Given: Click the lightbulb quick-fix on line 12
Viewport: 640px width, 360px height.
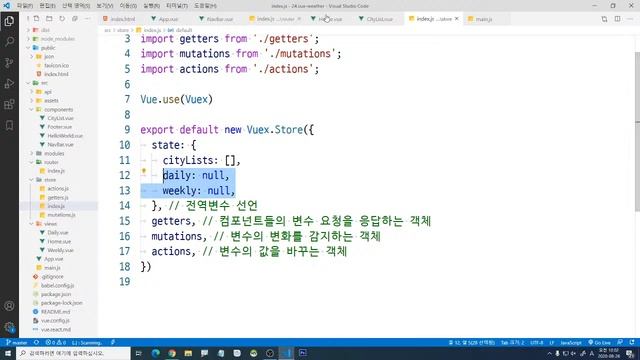Looking at the screenshot, I should 144,172.
